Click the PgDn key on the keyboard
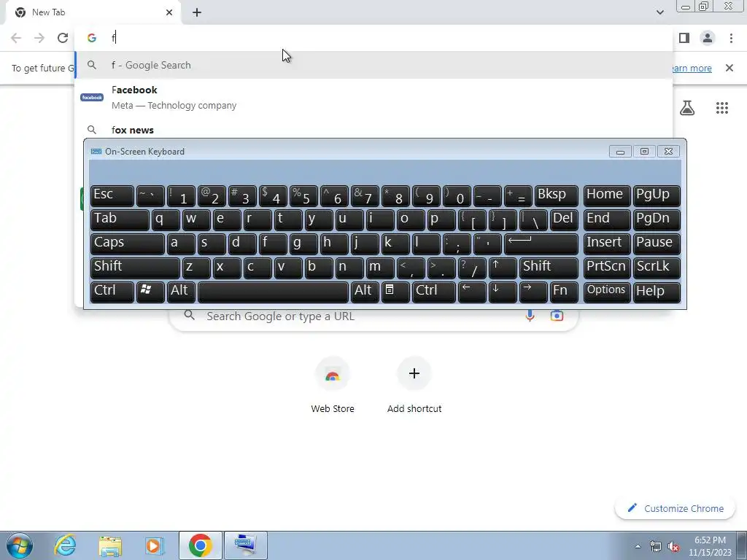The height and width of the screenshot is (560, 747). tap(657, 219)
